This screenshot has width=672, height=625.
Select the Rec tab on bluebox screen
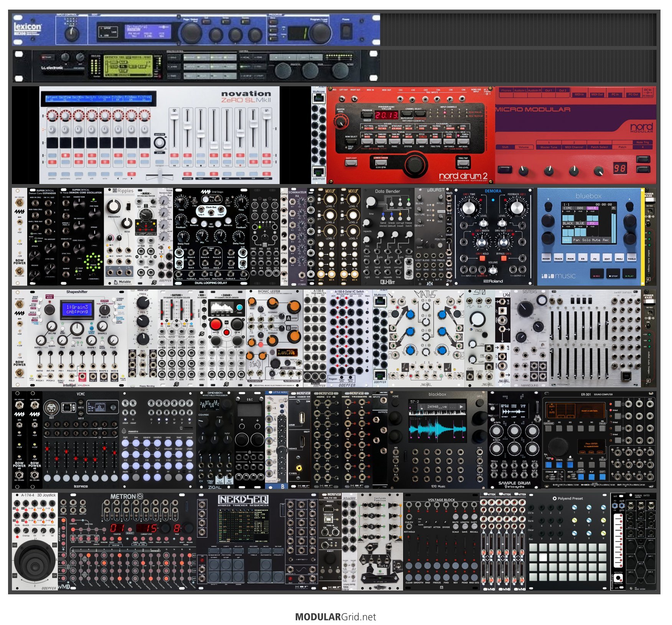click(x=606, y=240)
